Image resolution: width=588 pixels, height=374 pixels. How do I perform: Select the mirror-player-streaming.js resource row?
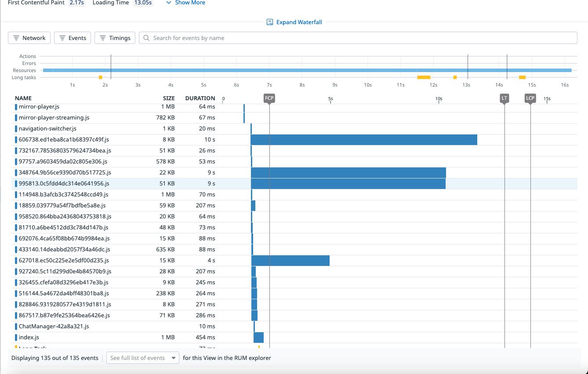(54, 118)
